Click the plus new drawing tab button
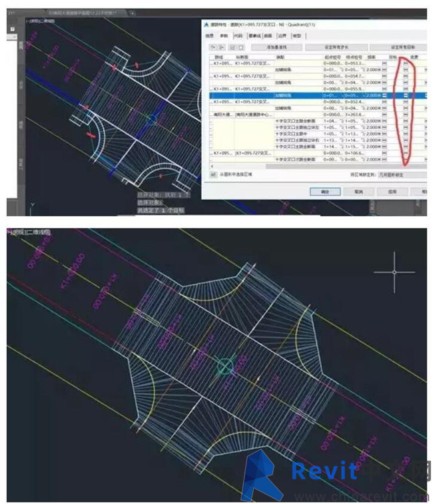The height and width of the screenshot is (504, 433). [132, 13]
